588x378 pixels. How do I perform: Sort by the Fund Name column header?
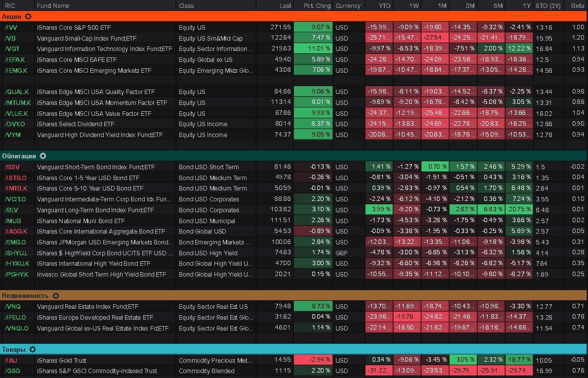[x=53, y=5]
